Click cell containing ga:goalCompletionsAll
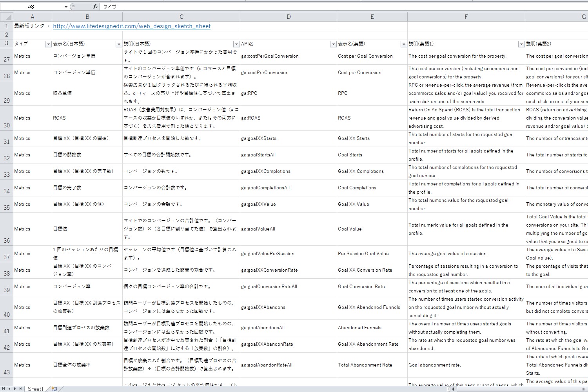This screenshot has height=392, width=588. [289, 188]
